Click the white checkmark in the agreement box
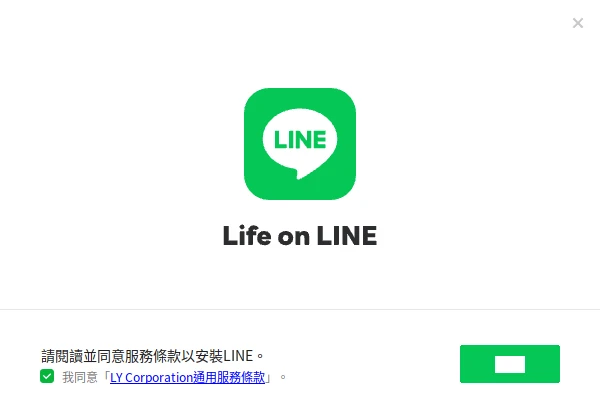 [47, 376]
